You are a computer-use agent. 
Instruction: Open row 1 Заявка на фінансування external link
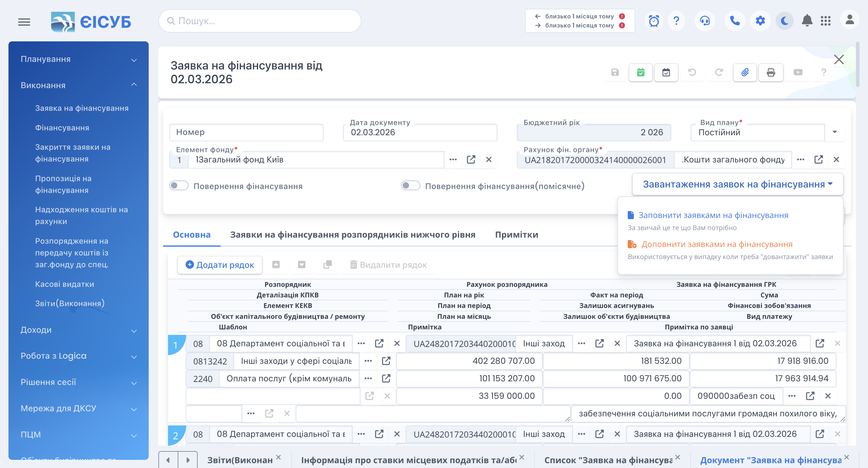coord(820,343)
